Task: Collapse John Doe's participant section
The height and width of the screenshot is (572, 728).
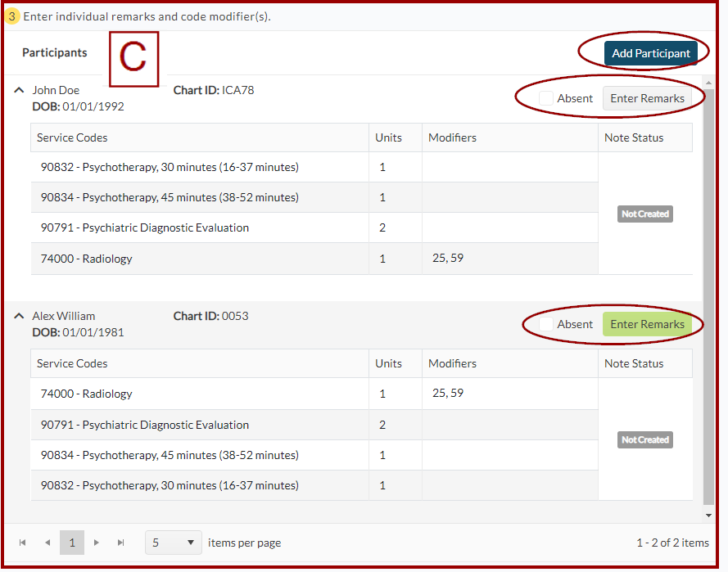Action: tap(19, 90)
